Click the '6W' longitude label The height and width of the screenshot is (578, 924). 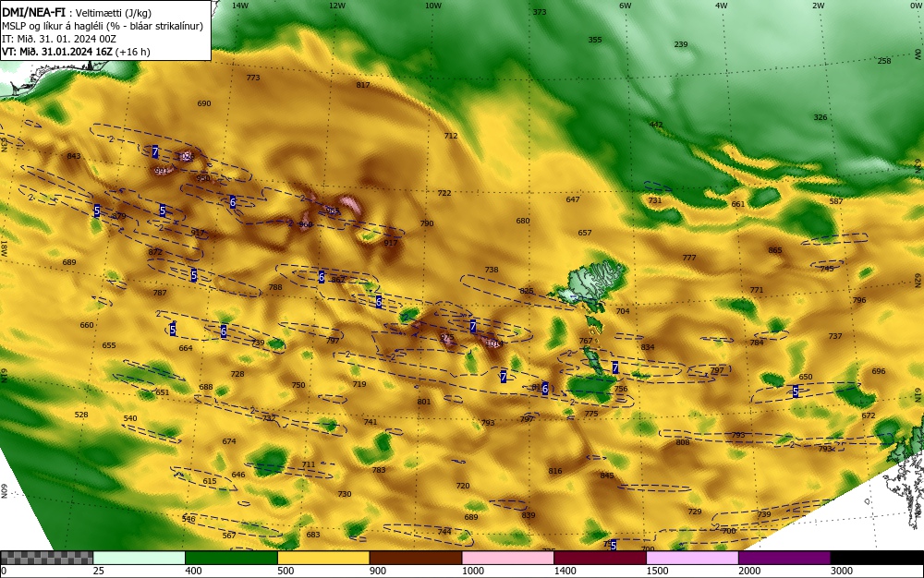(626, 6)
